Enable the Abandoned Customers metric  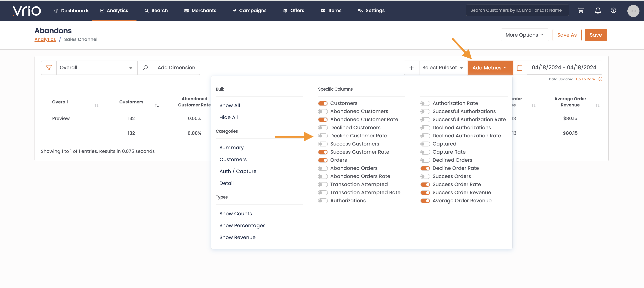tap(323, 111)
